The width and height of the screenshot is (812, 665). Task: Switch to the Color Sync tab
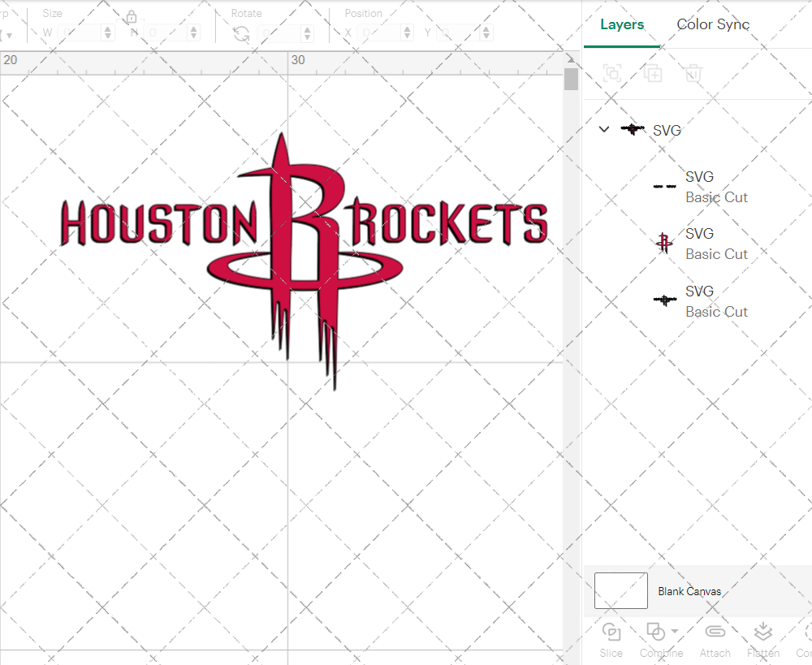713,24
